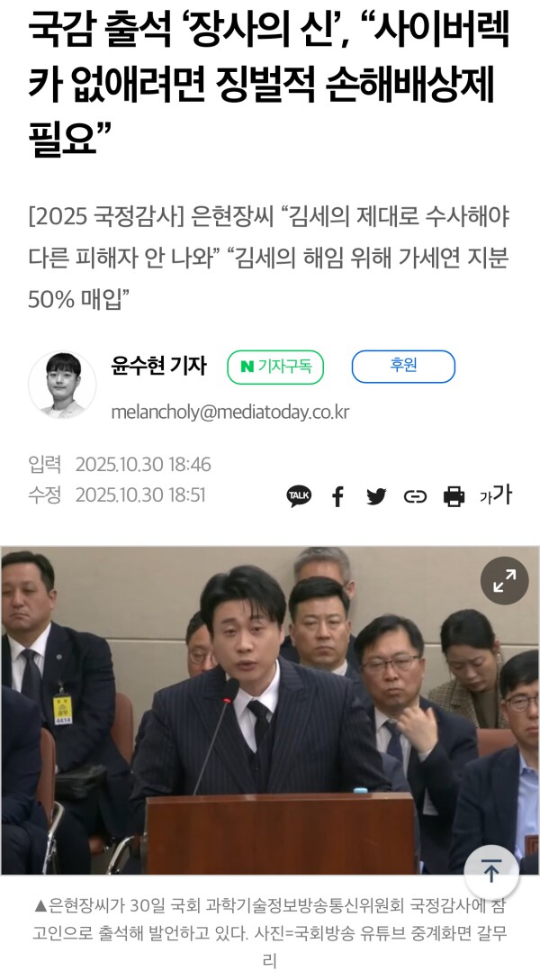This screenshot has height=980, width=540.
Task: Subscribe to reporter via N 기자구독 button
Action: 275,367
